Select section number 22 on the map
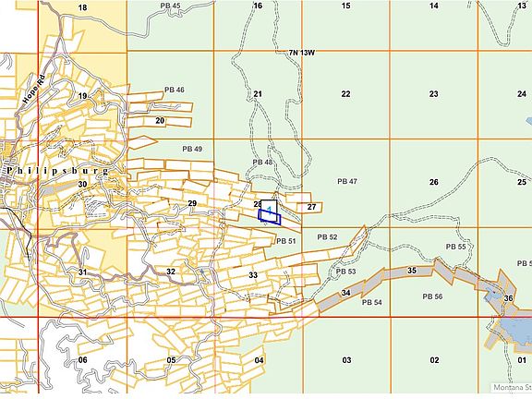 [345, 94]
